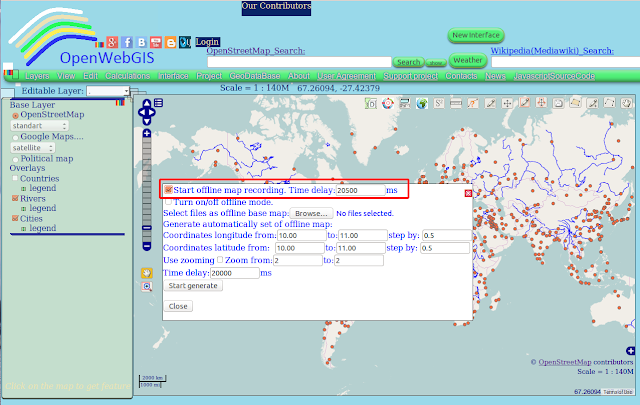The height and width of the screenshot is (405, 640).
Task: Click the green Search button
Action: click(x=409, y=62)
